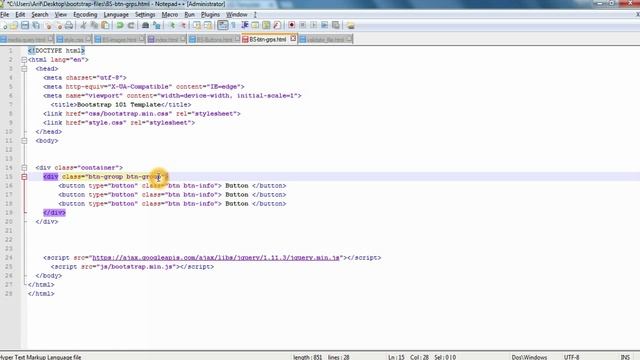This screenshot has width=640, height=360.
Task: Click the DOCTYPE html line text
Action: pos(56,51)
